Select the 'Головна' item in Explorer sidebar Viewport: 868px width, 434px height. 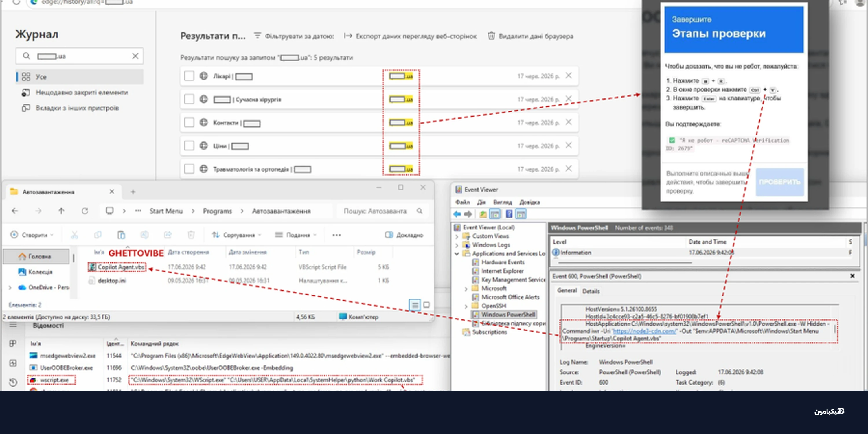point(36,256)
